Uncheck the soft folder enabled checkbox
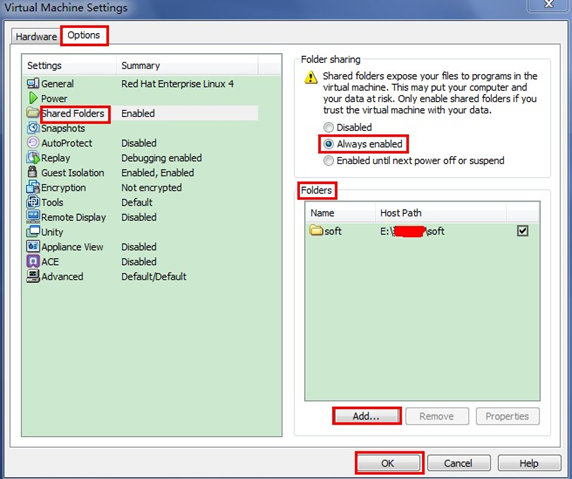 tap(522, 231)
